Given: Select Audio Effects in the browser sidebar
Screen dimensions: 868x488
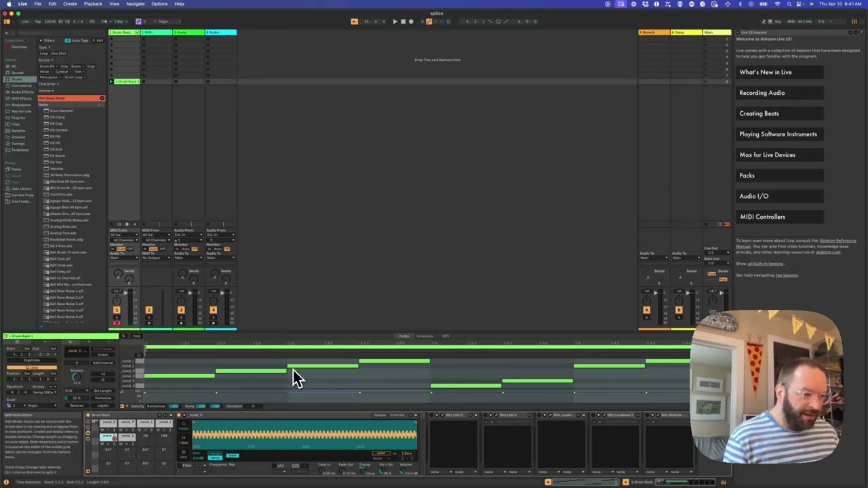Looking at the screenshot, I should tap(22, 92).
